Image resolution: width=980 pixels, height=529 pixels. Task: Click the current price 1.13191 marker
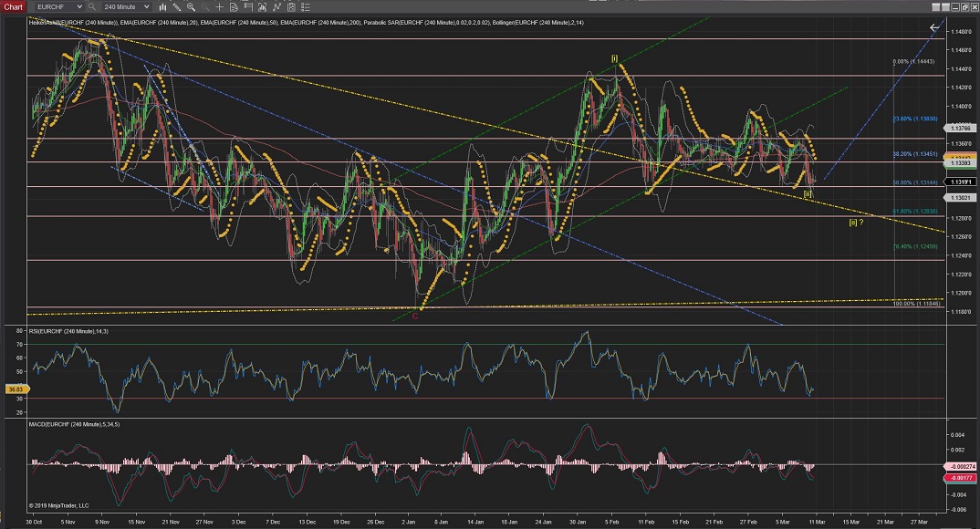tap(960, 182)
